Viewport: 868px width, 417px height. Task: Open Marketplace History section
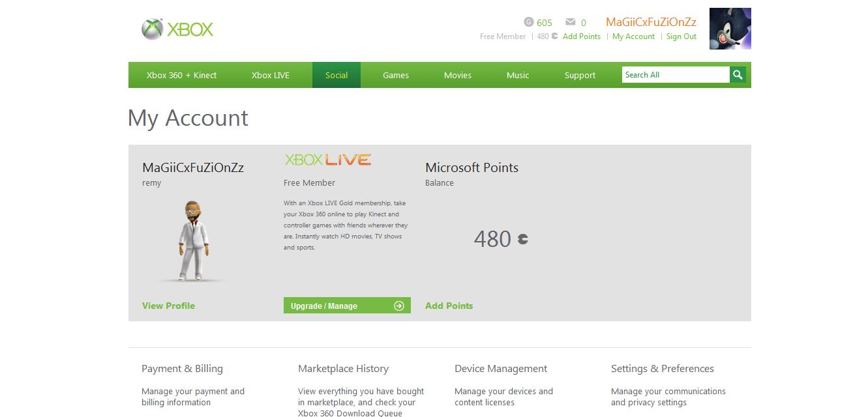point(343,369)
